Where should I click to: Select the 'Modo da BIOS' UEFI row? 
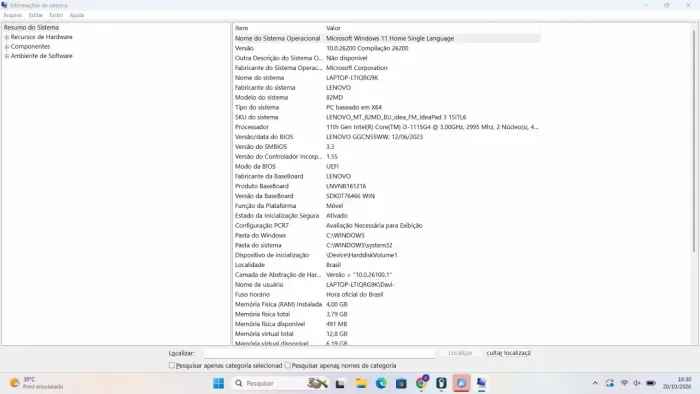[387, 166]
